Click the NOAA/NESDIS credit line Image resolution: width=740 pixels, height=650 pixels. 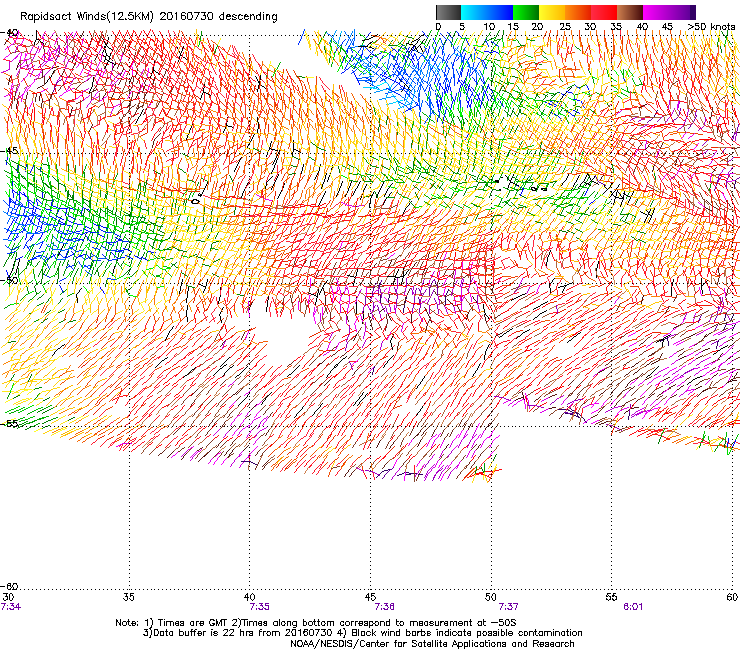click(x=432, y=644)
